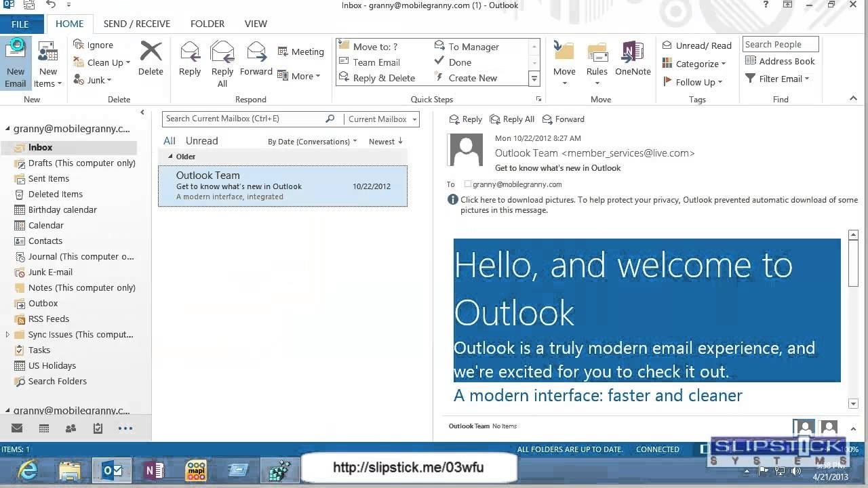The width and height of the screenshot is (868, 488).
Task: Open the Sent Items folder
Action: click(x=42, y=178)
